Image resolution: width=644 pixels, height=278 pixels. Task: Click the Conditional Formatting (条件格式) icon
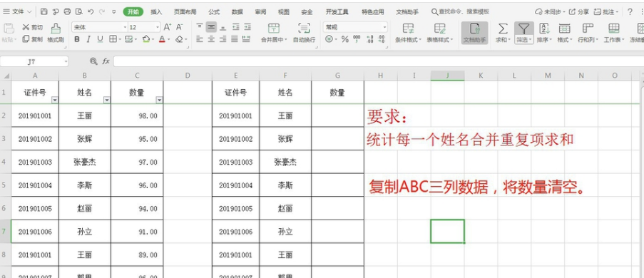[x=408, y=29]
